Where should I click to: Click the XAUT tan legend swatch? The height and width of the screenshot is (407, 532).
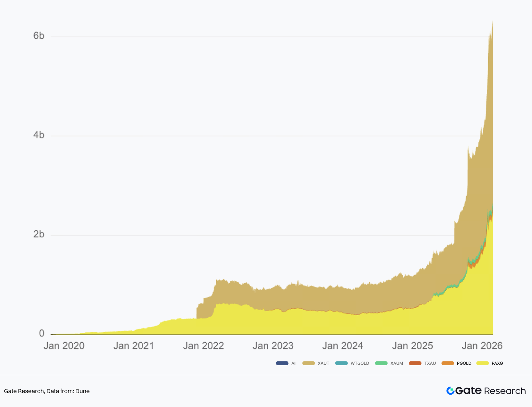pos(309,363)
